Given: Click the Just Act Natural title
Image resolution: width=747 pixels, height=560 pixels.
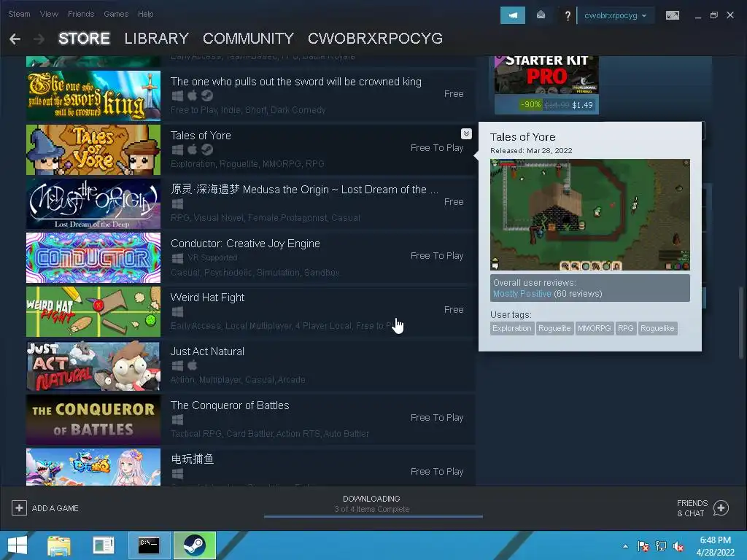Looking at the screenshot, I should [x=207, y=351].
